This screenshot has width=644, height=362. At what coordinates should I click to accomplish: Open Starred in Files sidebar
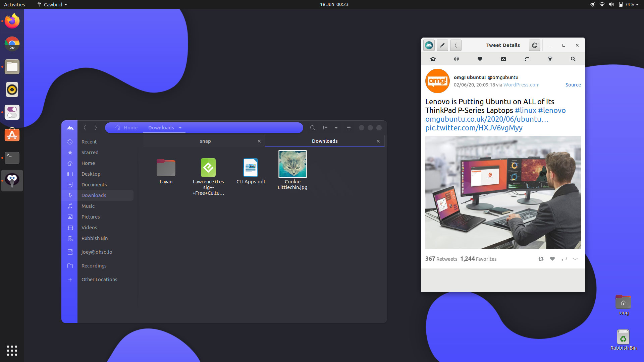97,153
